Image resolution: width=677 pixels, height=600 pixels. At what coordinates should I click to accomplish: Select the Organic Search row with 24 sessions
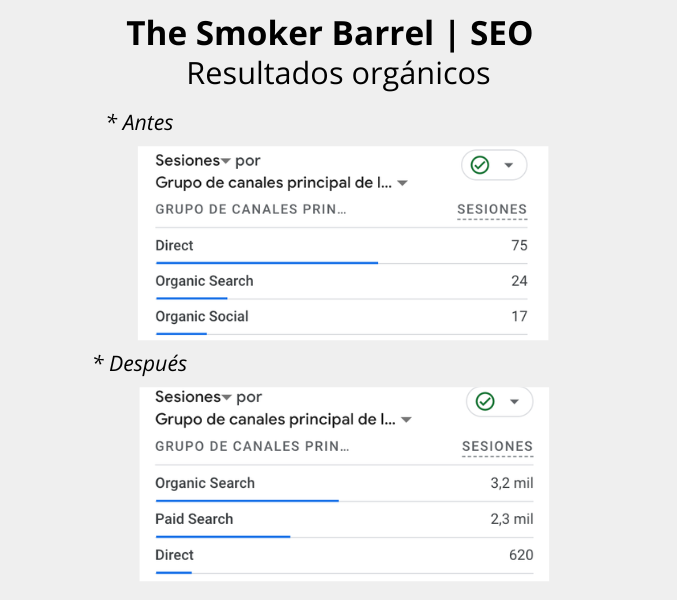point(342,281)
